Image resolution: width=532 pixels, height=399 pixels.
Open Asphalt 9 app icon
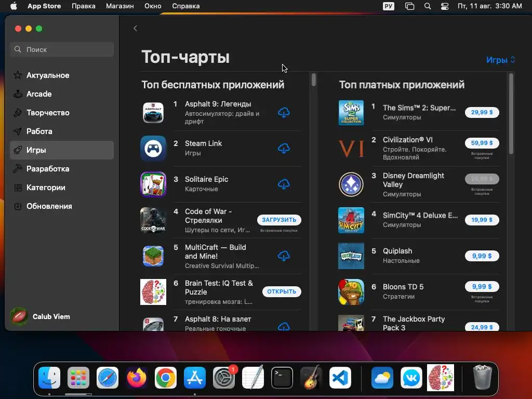tap(153, 113)
